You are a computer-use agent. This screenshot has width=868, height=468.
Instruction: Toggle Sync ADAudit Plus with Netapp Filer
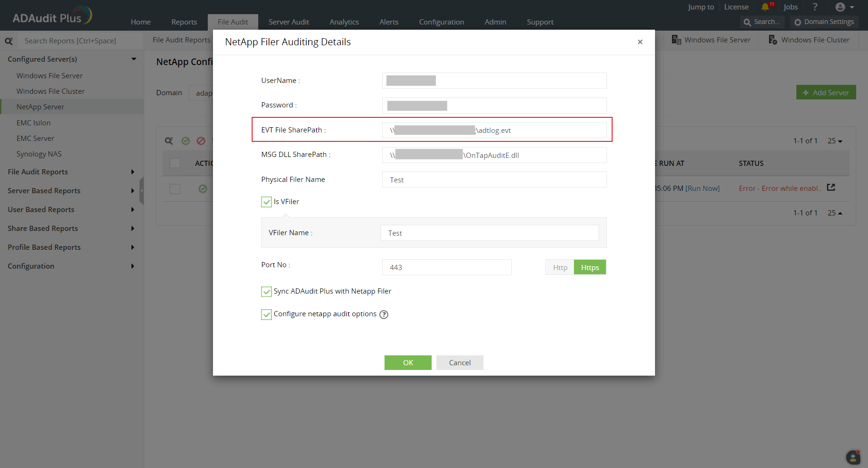pyautogui.click(x=266, y=291)
